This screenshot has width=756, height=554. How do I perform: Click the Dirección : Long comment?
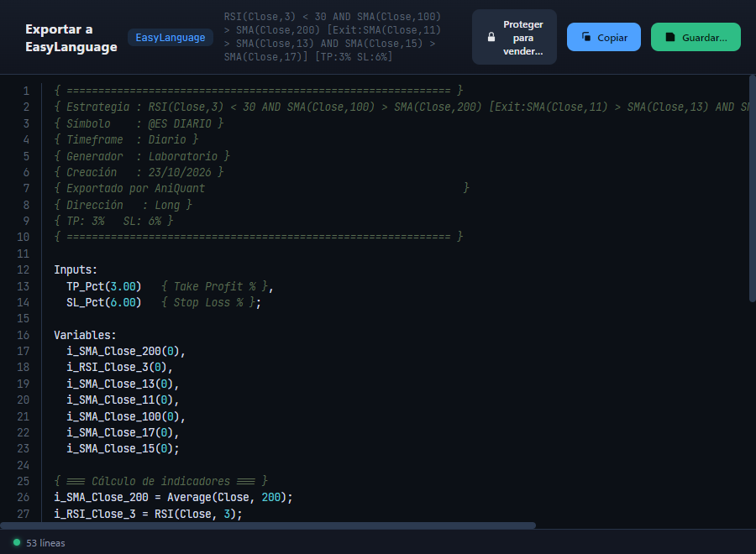(x=123, y=205)
